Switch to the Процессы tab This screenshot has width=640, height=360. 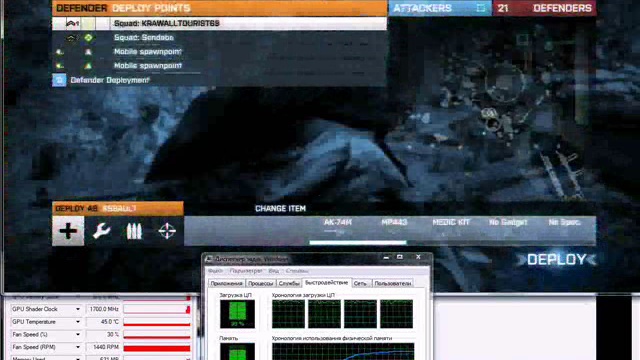(260, 283)
